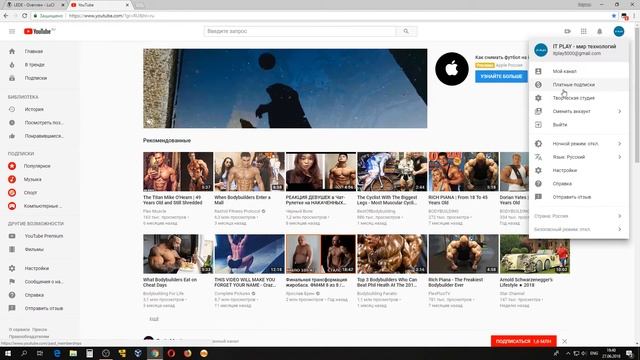Expand the Ночной режим option

click(x=579, y=144)
